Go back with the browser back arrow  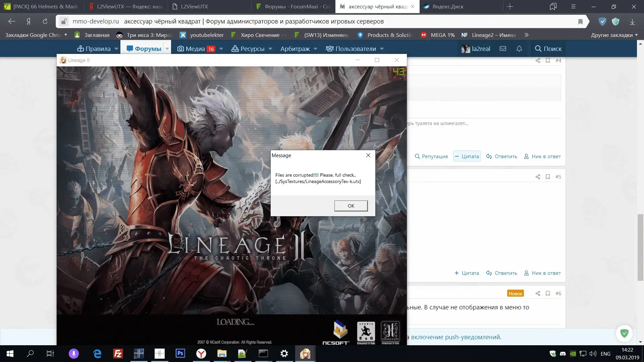(x=12, y=21)
